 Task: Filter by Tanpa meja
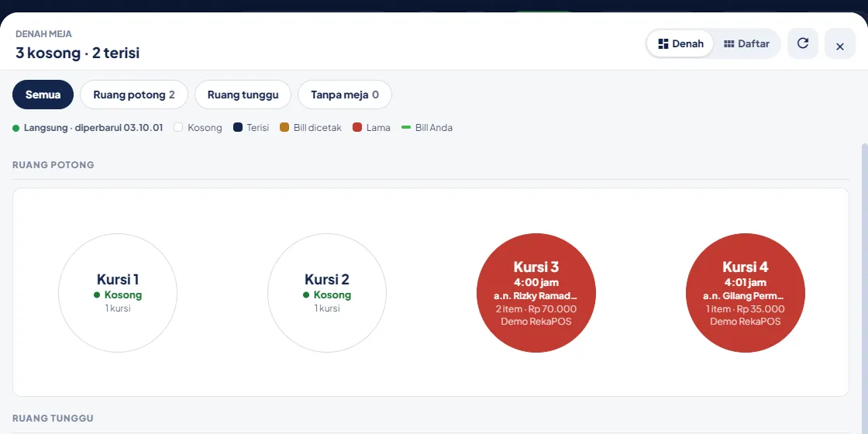pos(345,95)
